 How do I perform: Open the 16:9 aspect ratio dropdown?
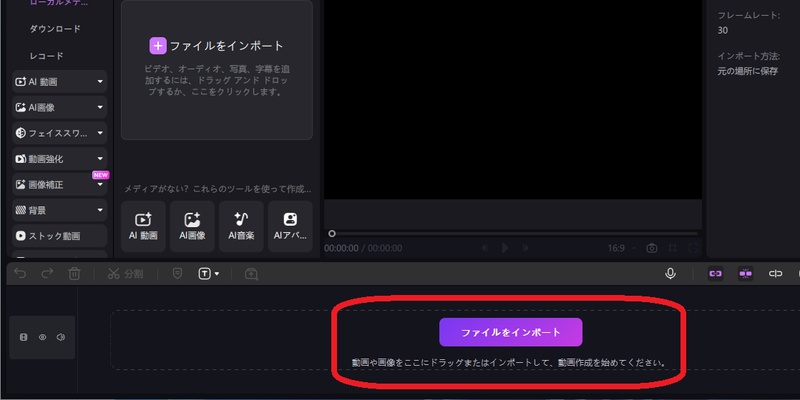click(622, 248)
